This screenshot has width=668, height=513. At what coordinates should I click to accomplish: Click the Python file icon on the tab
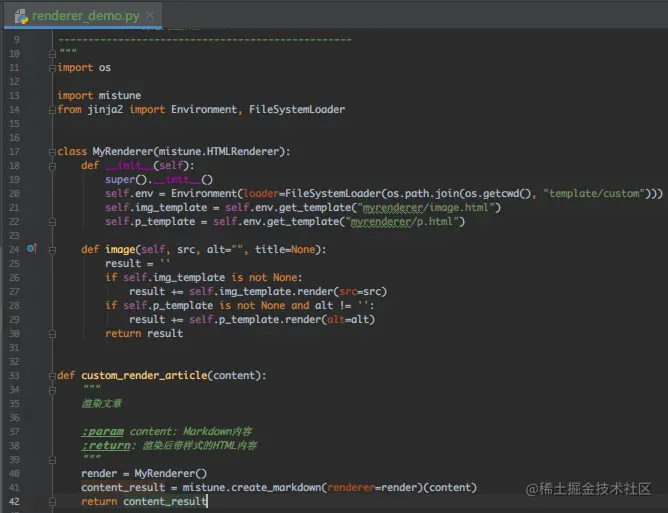pos(21,16)
